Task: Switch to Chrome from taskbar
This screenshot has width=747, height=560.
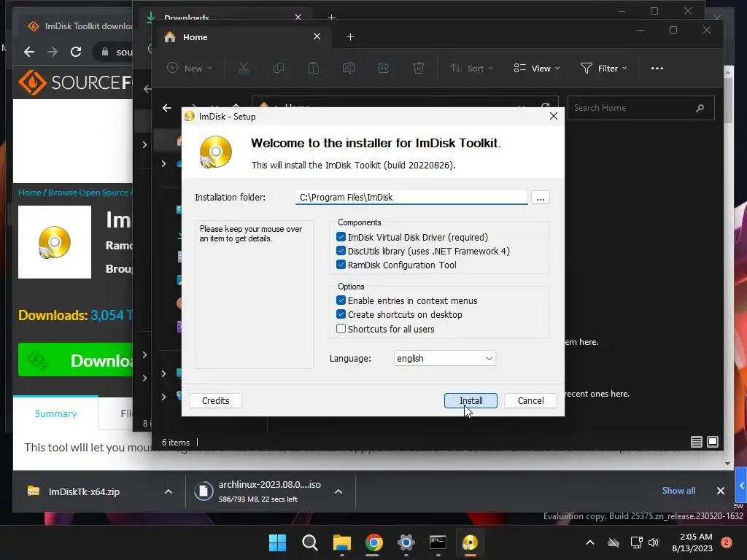Action: coord(374,542)
